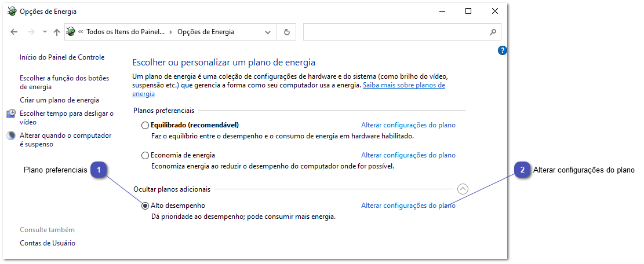The height and width of the screenshot is (264, 644).
Task: Refresh the Opções de Energia page
Action: [x=287, y=32]
